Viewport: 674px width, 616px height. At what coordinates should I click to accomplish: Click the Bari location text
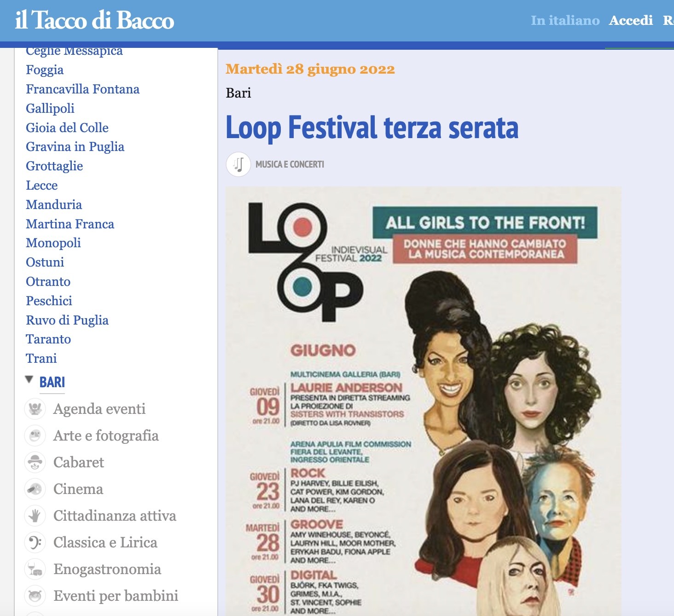[238, 93]
